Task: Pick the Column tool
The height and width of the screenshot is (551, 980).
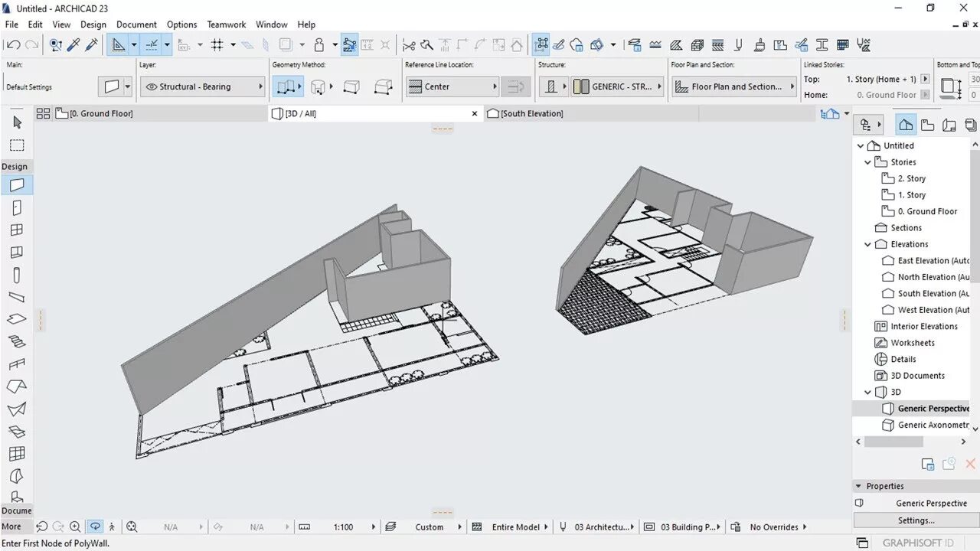Action: pos(17,275)
